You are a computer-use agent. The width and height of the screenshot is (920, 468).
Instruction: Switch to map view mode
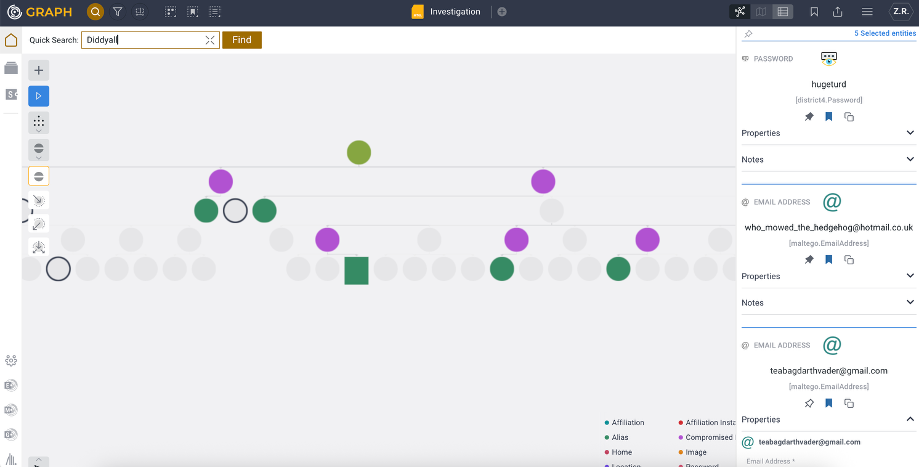[761, 12]
